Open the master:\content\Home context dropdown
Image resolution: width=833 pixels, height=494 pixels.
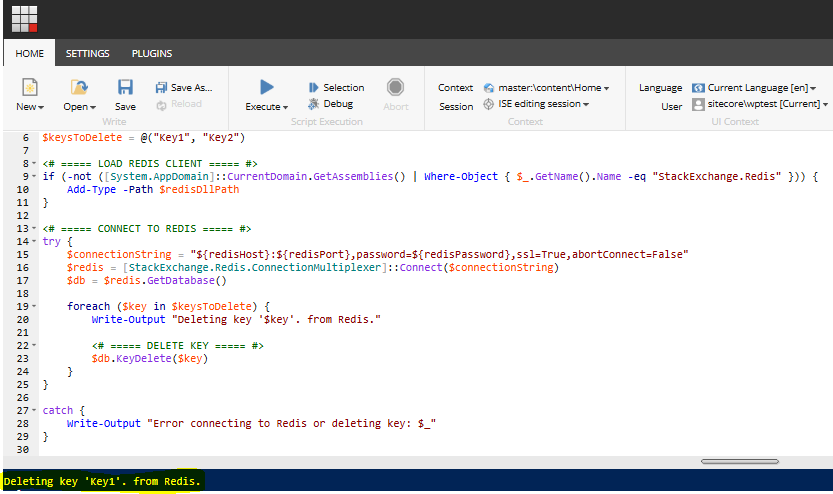(x=552, y=87)
